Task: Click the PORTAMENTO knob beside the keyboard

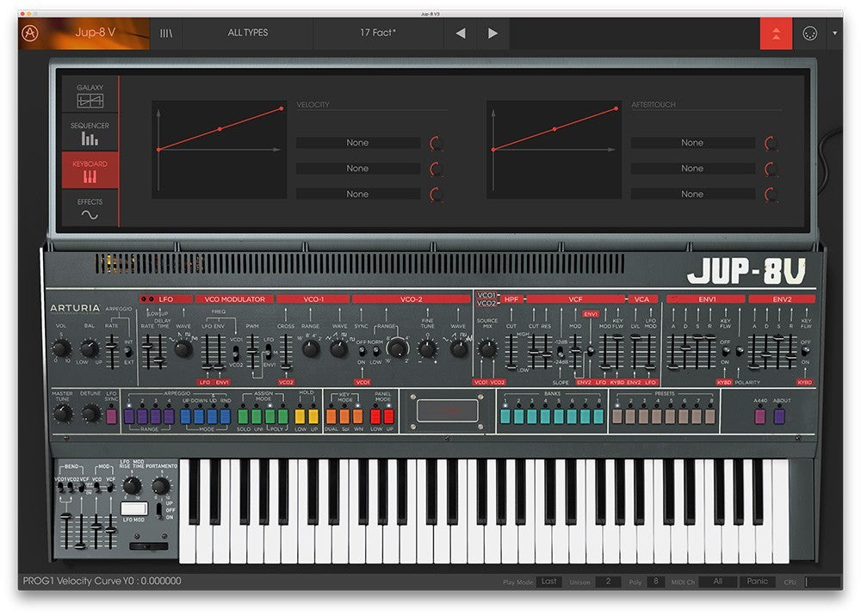Action: pos(160,486)
